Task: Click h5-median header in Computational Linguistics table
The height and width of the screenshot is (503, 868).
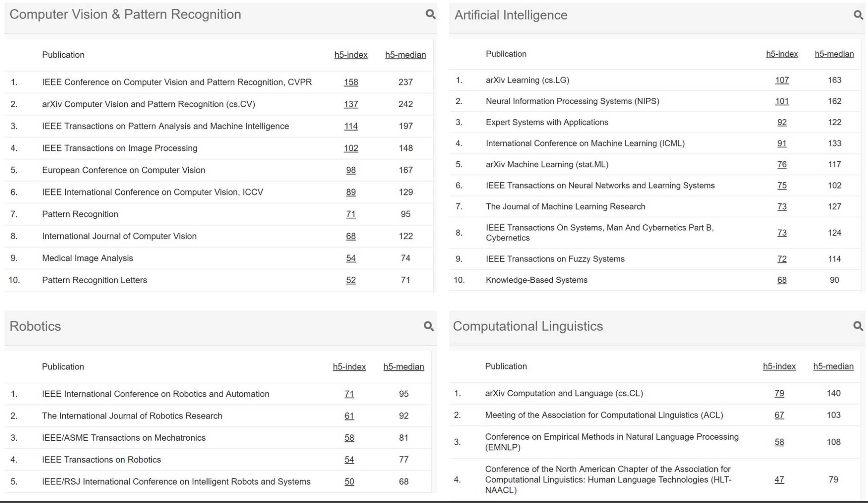Action: coord(833,366)
